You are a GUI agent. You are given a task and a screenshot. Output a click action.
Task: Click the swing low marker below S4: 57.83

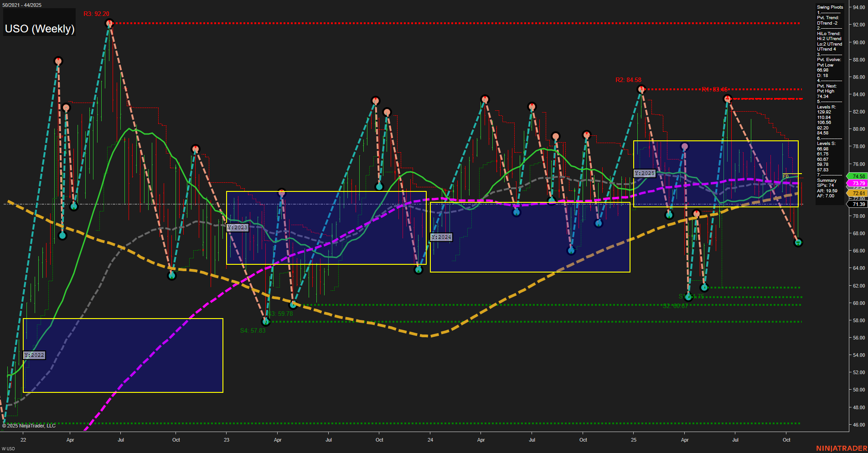tap(266, 322)
